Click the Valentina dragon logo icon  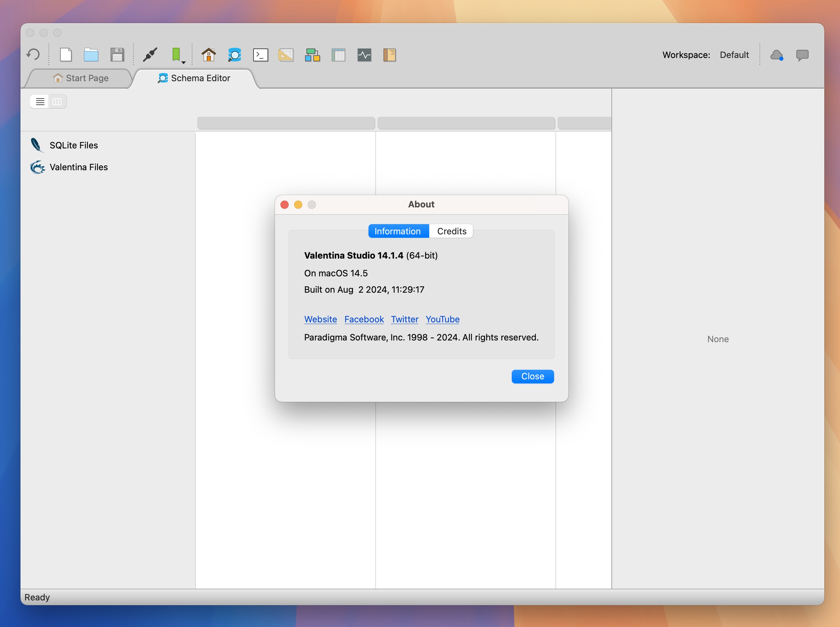pyautogui.click(x=37, y=167)
